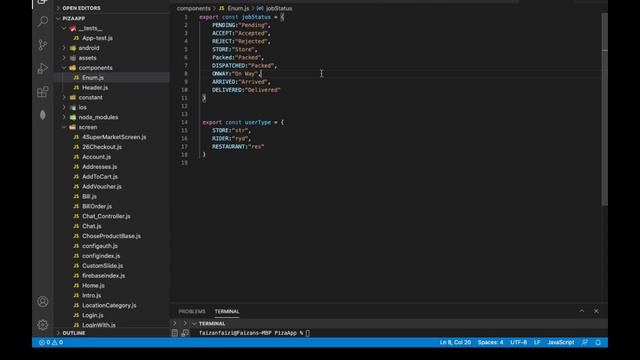Screen dimensions: 640x360
Task: Click the DELIVERED key on line 10
Action: [x=227, y=90]
